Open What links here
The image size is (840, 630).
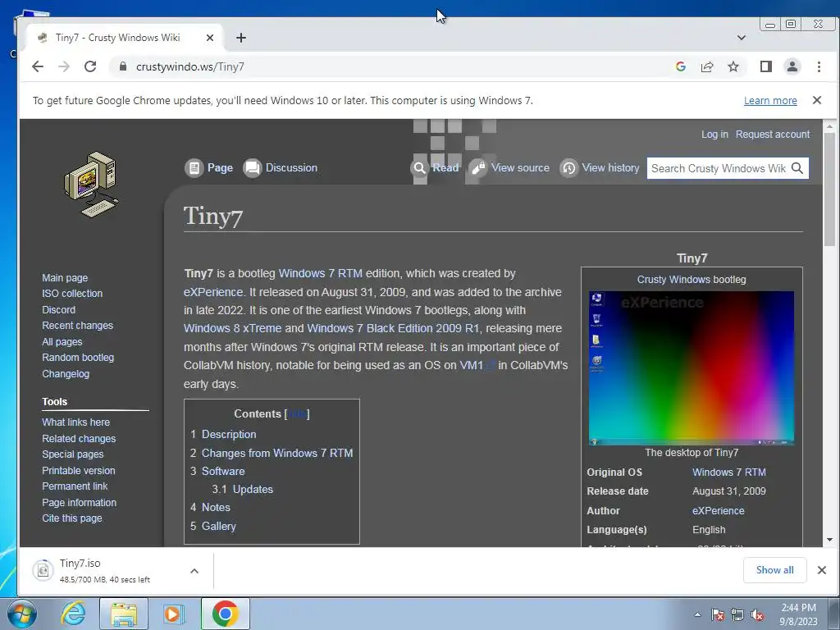76,422
